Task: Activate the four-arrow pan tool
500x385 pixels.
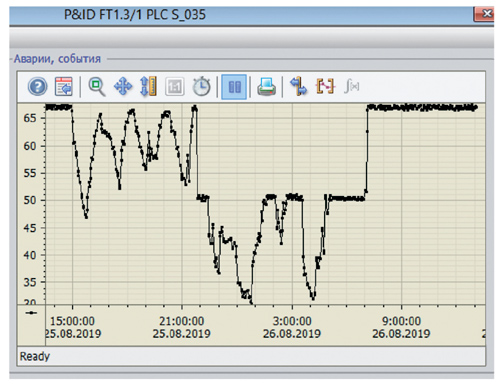Action: tap(123, 87)
